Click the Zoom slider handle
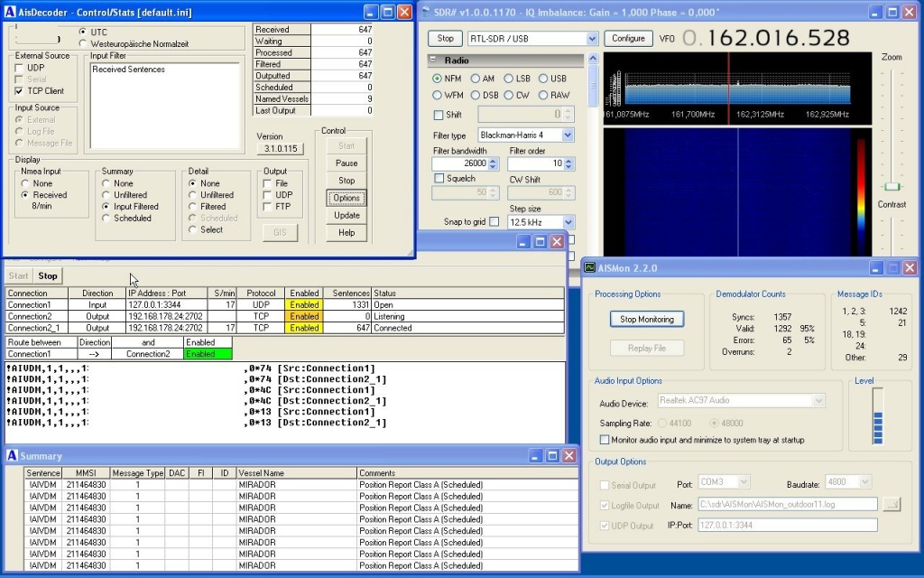 pyautogui.click(x=892, y=185)
